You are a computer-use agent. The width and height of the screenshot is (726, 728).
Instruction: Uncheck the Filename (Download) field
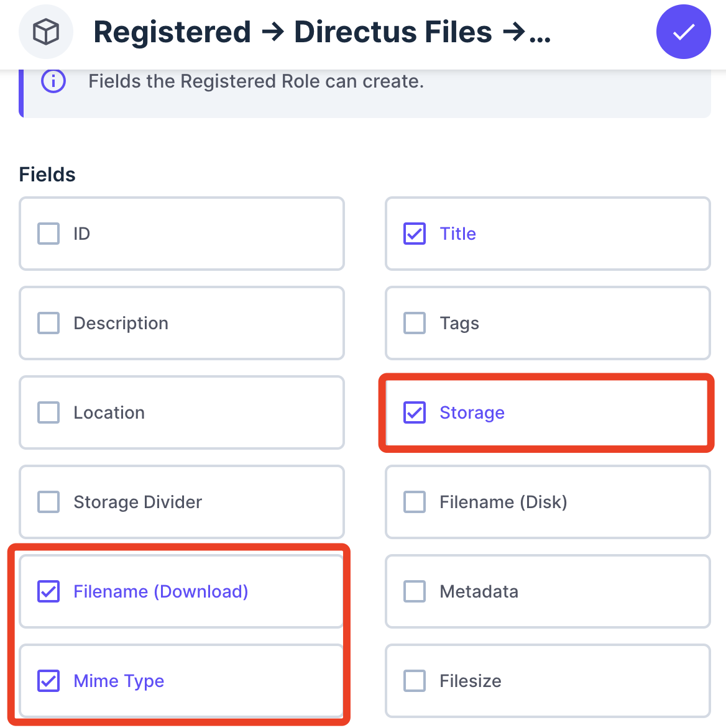point(48,591)
